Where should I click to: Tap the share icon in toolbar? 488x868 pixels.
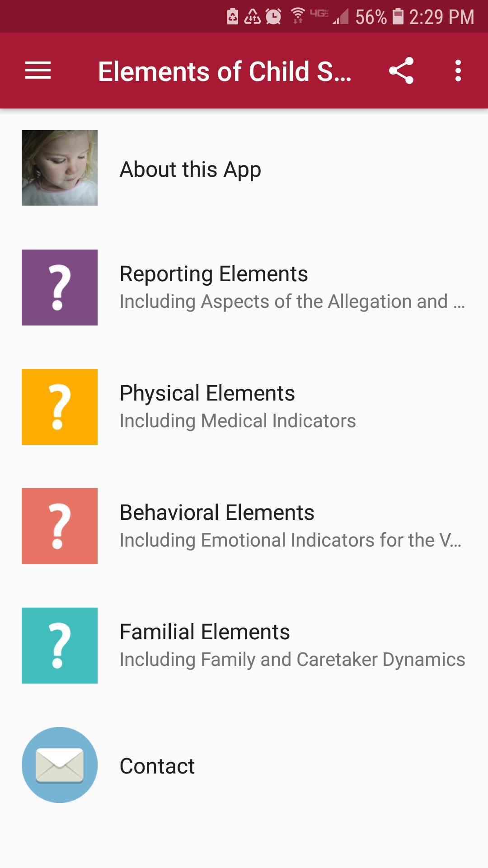tap(401, 71)
